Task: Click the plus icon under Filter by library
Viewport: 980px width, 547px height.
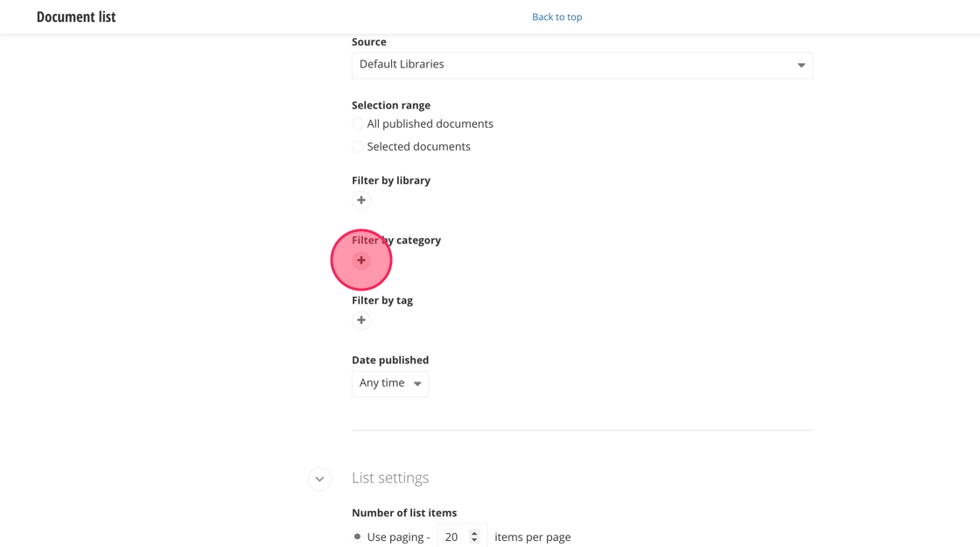Action: 361,200
